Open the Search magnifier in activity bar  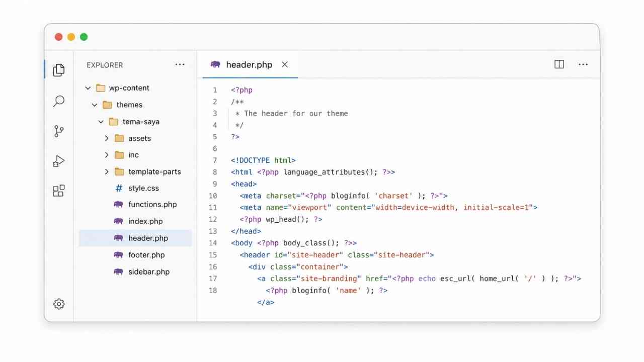59,101
